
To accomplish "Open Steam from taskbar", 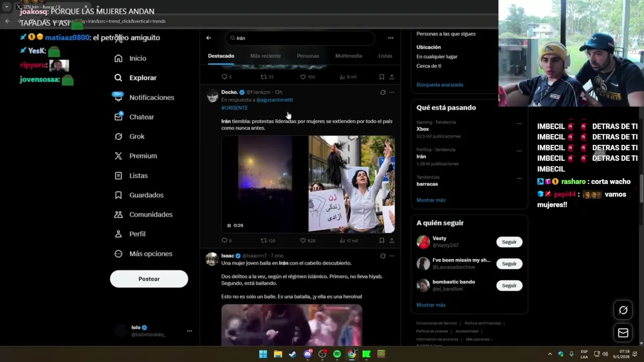I will tap(292, 354).
